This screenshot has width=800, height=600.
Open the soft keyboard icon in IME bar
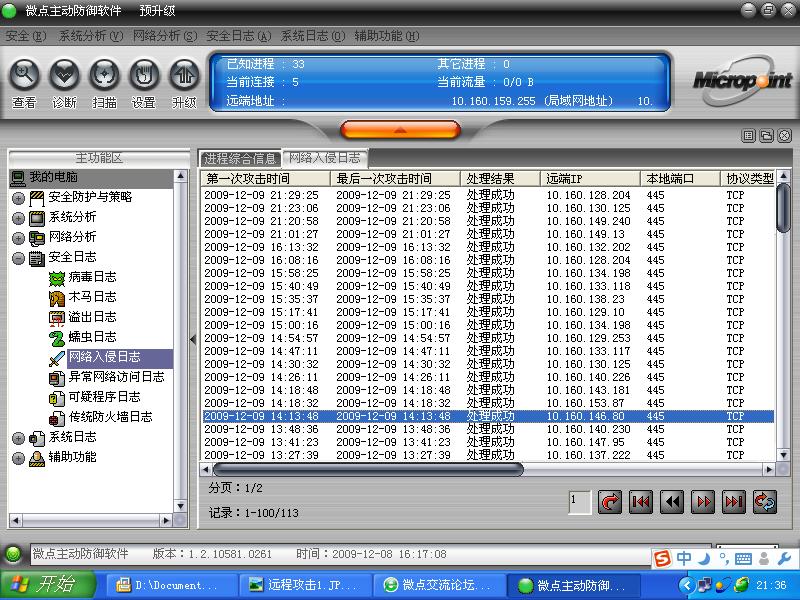point(743,560)
